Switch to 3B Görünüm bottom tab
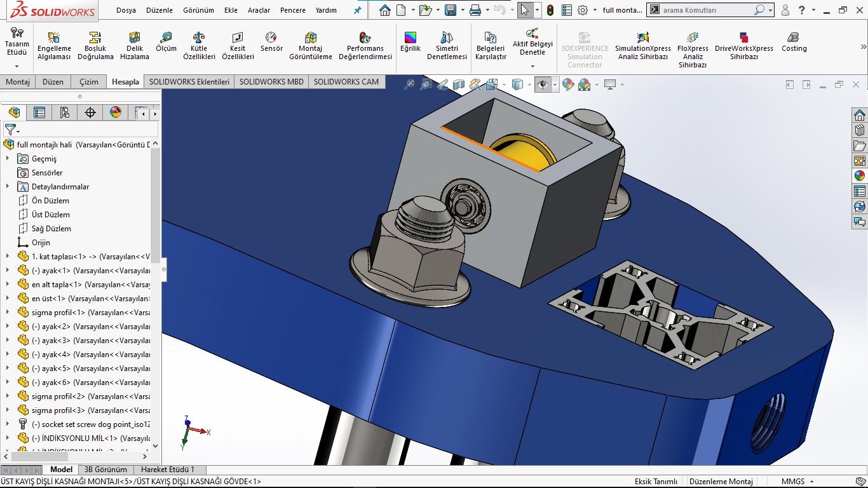868x488 pixels. pos(105,470)
